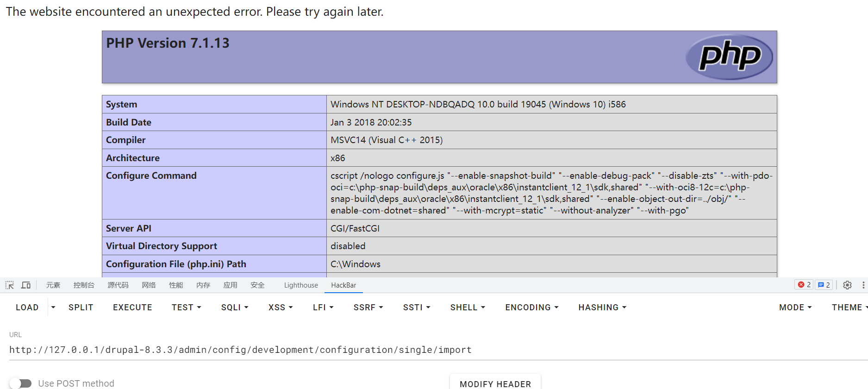
Task: Open the MODE dropdown menu
Action: [x=795, y=307]
